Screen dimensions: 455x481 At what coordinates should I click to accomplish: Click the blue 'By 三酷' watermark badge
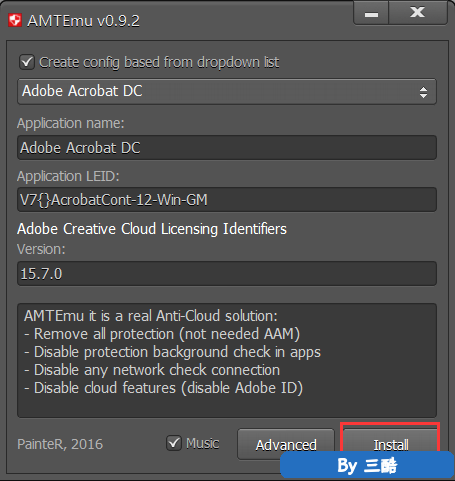(367, 465)
